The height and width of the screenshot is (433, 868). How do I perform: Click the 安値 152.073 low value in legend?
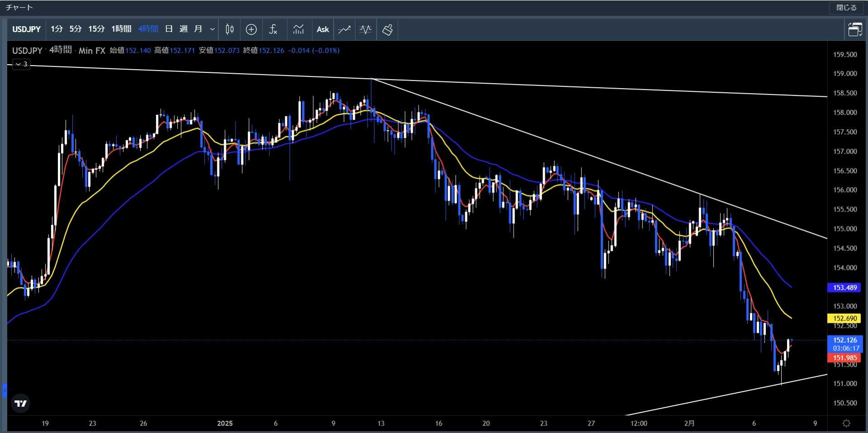tap(219, 51)
